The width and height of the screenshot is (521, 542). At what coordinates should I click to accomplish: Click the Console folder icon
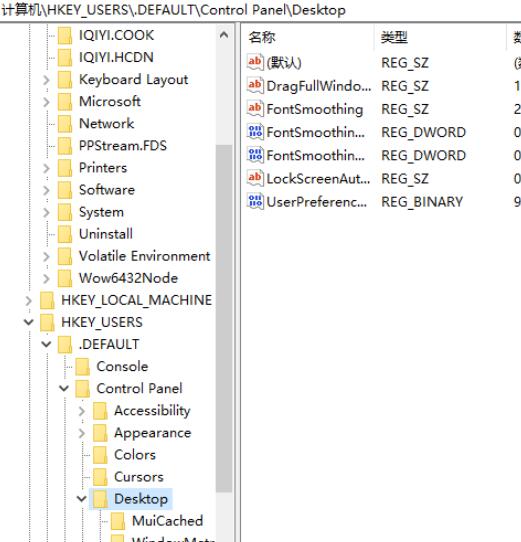(83, 367)
